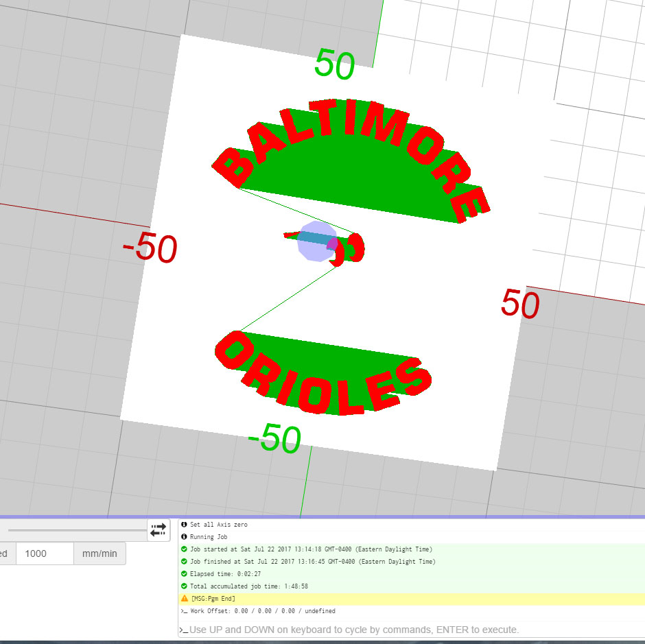The image size is (645, 644).
Task: Click the "[MSG:Pgm End]" warning line
Action: coord(213,598)
